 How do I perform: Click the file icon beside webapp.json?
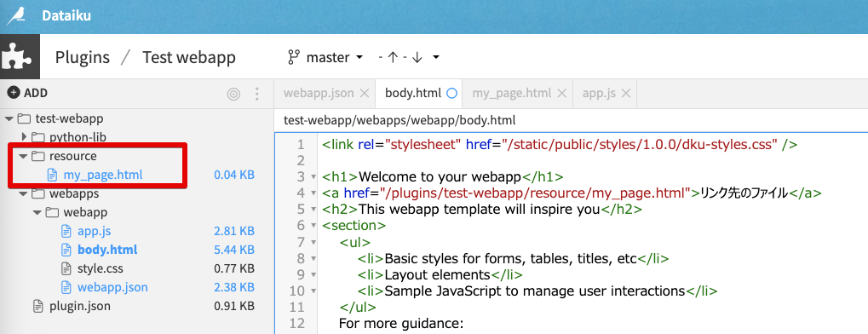(66, 287)
